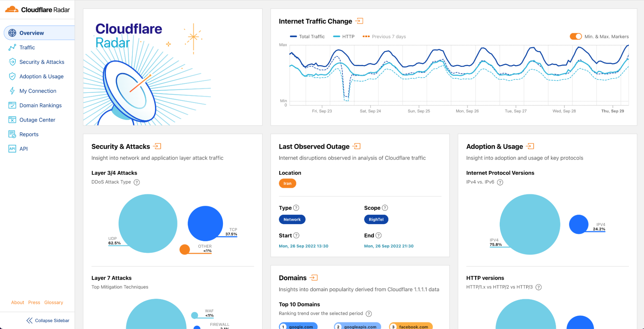
Task: Click the Collapse Sidebar double-chevron icon
Action: click(x=29, y=320)
